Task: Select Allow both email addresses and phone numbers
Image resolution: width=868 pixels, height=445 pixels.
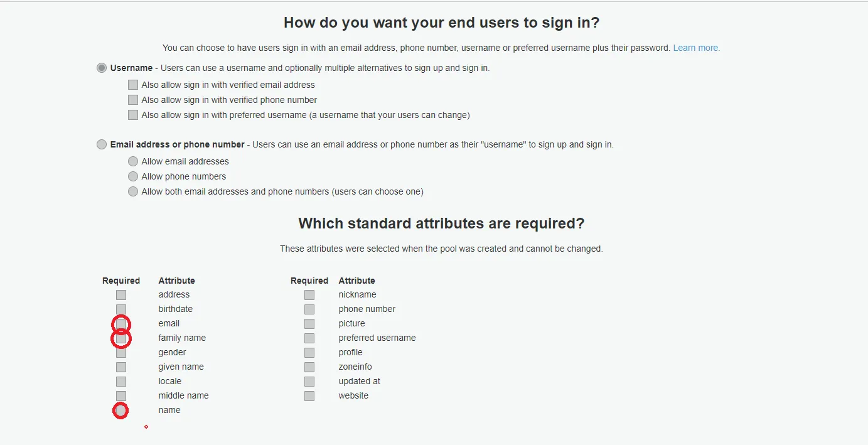Action: click(133, 191)
